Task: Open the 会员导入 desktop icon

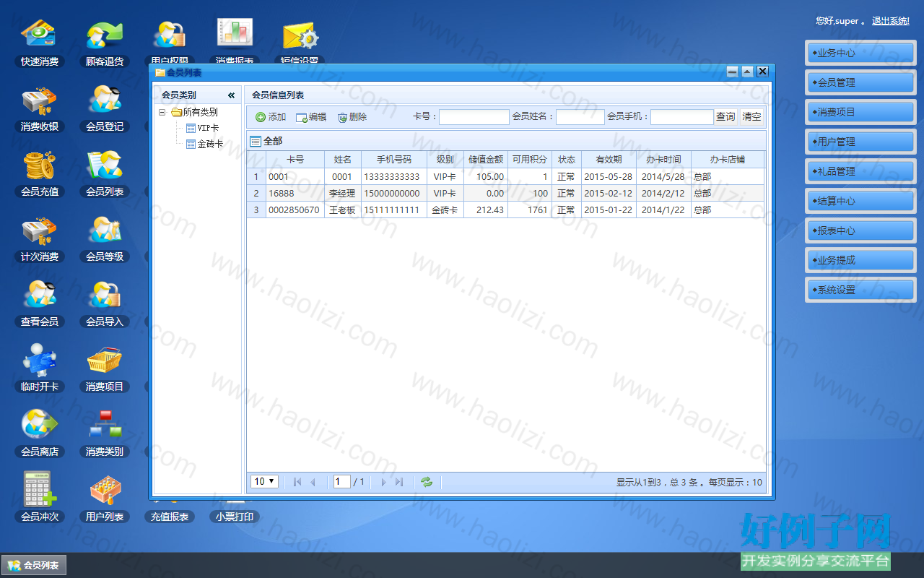Action: pos(105,303)
